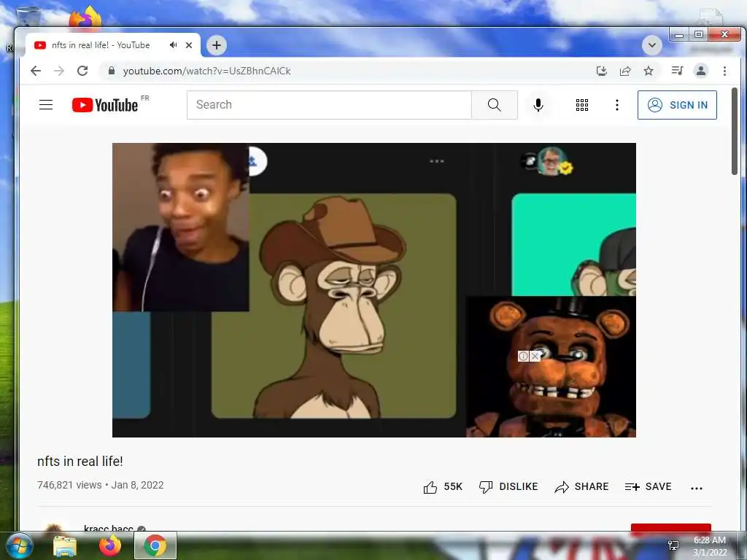Click the 746,821 views text
The width and height of the screenshot is (747, 560).
[69, 485]
